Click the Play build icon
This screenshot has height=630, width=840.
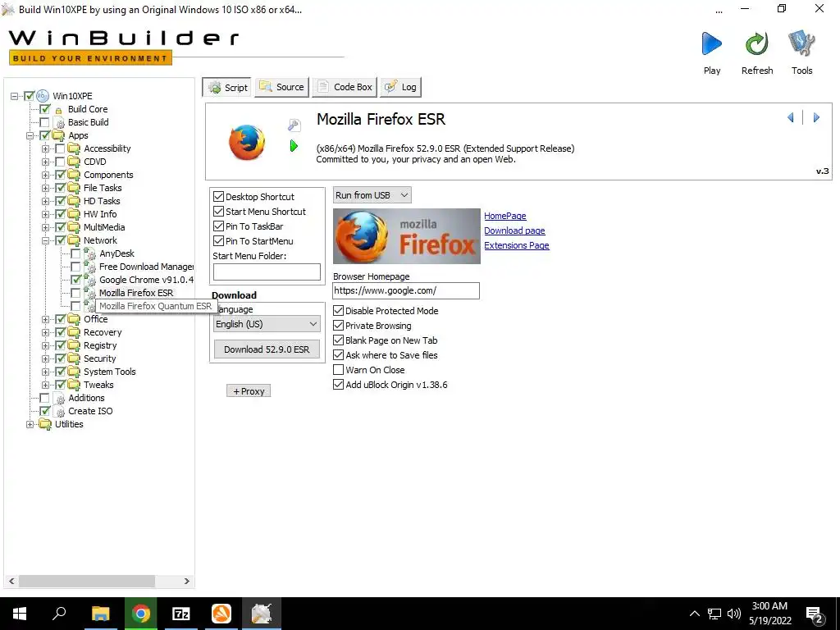click(x=711, y=43)
